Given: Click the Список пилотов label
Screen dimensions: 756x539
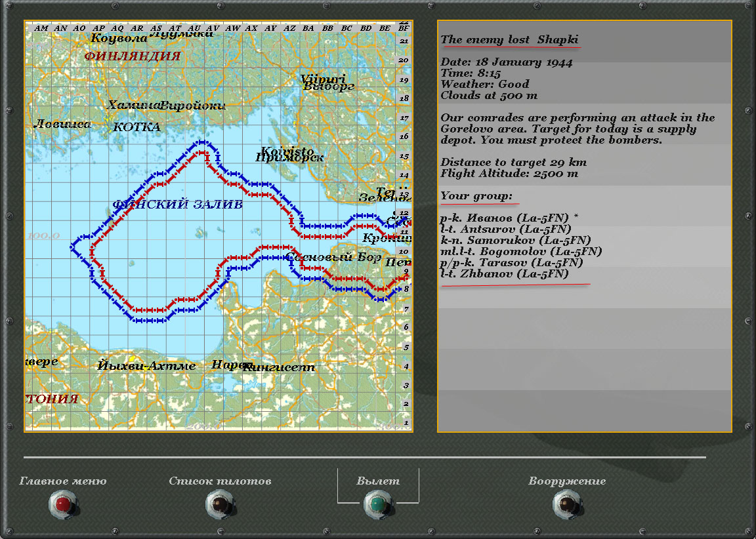Looking at the screenshot, I should pyautogui.click(x=220, y=481).
